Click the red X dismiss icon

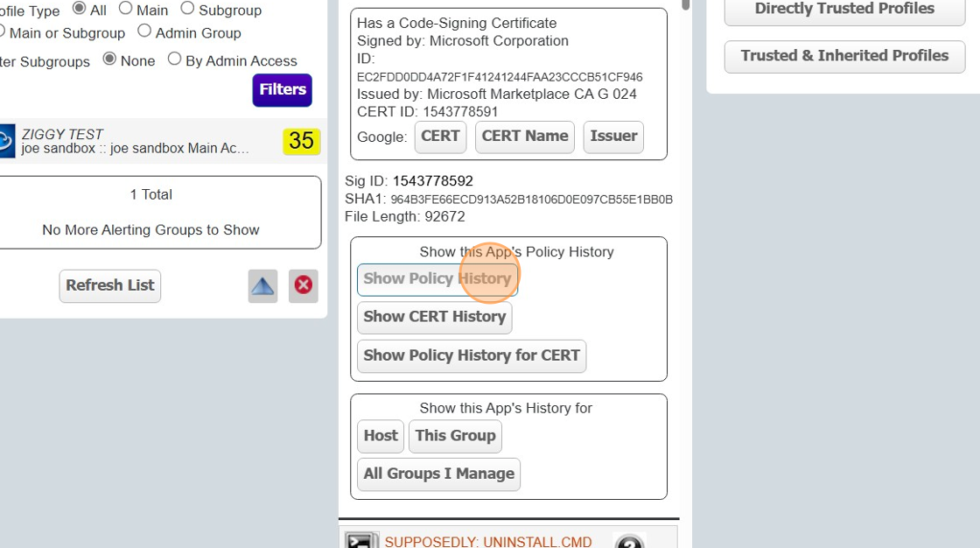(303, 285)
